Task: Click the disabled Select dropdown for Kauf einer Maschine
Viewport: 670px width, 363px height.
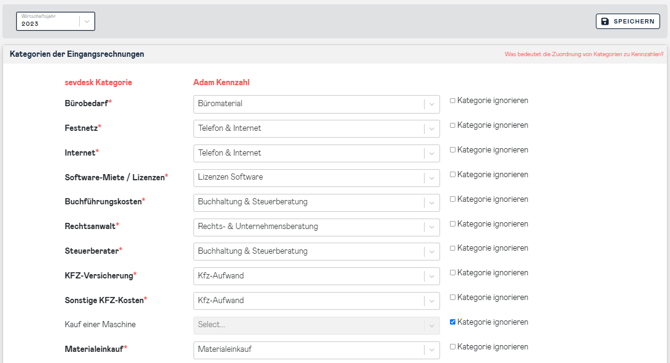Action: [x=316, y=325]
